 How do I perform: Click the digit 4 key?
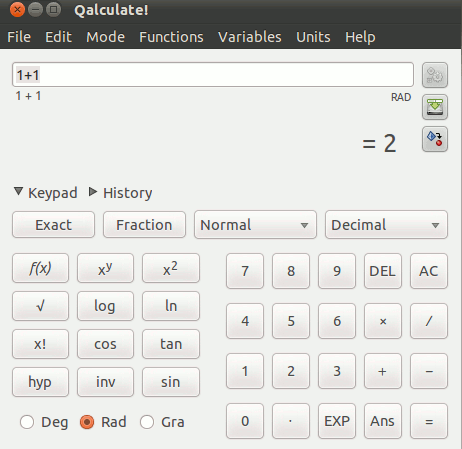coord(245,321)
